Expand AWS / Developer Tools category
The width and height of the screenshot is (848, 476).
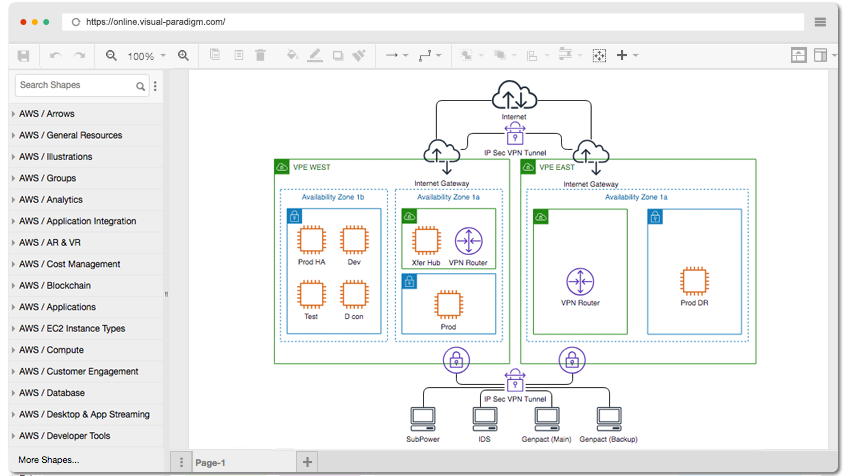coord(86,436)
